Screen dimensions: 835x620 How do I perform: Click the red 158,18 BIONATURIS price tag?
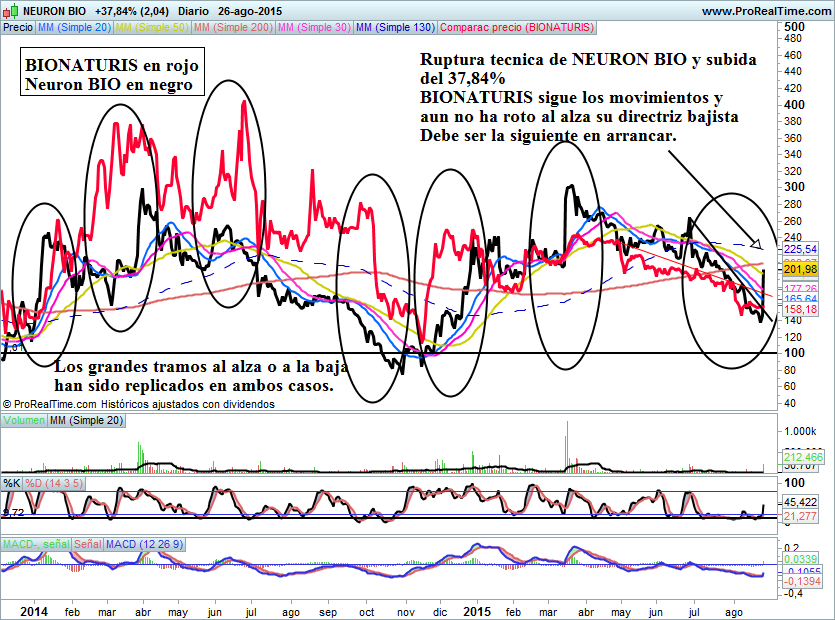pyautogui.click(x=801, y=310)
